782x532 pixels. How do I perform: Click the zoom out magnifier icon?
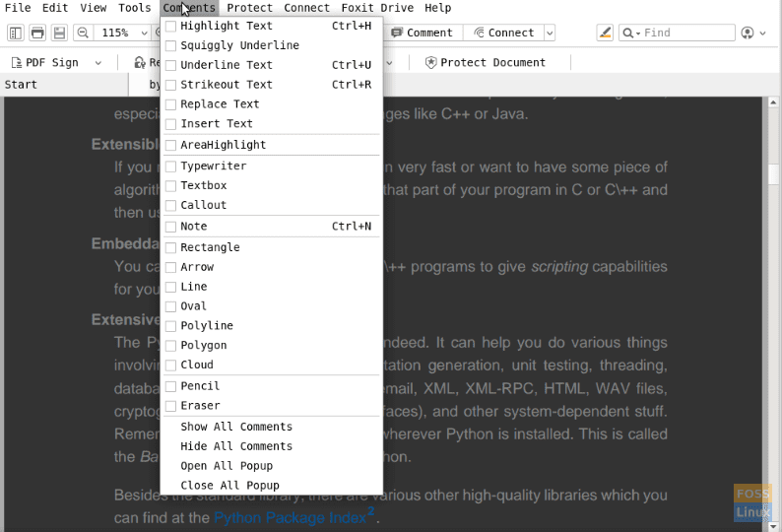pos(83,33)
